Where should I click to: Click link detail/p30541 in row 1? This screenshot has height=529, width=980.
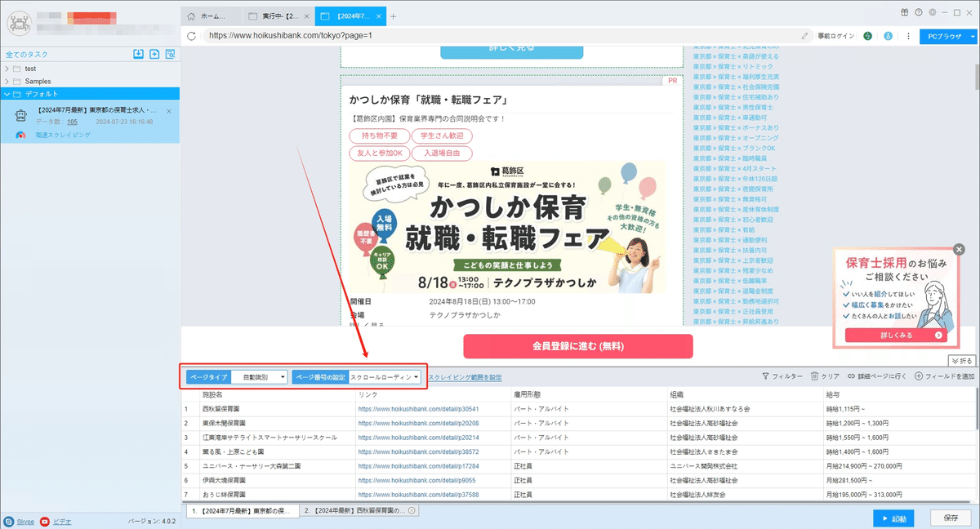[418, 408]
